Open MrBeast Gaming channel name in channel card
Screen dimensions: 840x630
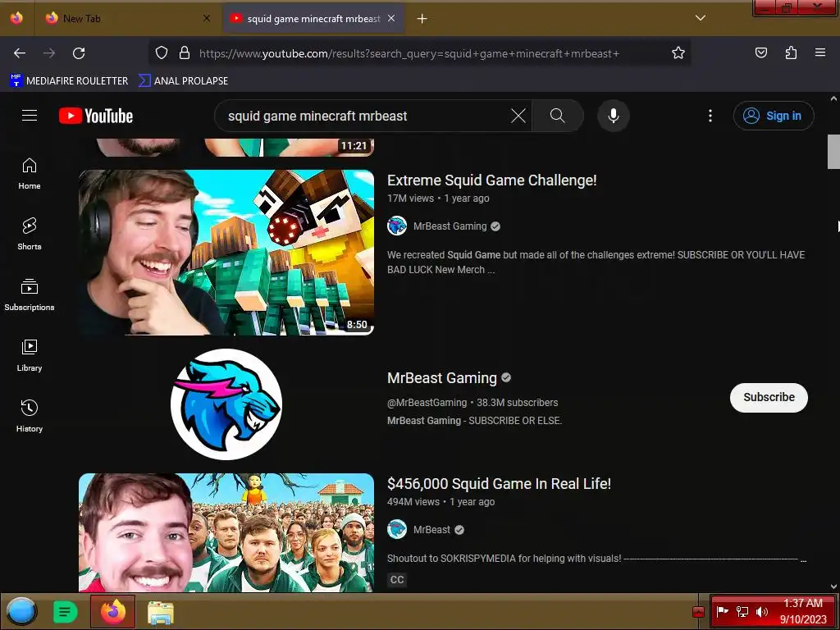442,378
